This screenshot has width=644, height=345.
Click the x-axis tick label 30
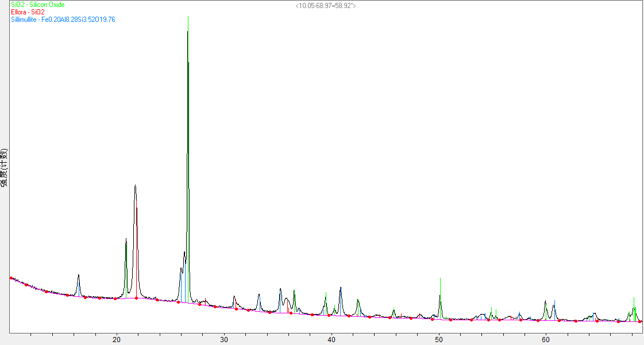[x=224, y=340]
